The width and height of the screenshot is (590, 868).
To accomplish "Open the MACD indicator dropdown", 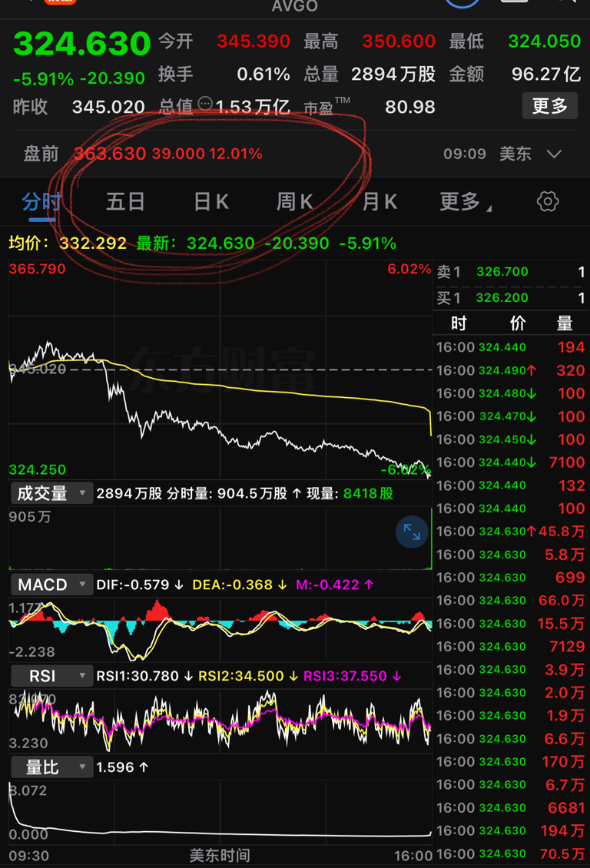I will [51, 585].
